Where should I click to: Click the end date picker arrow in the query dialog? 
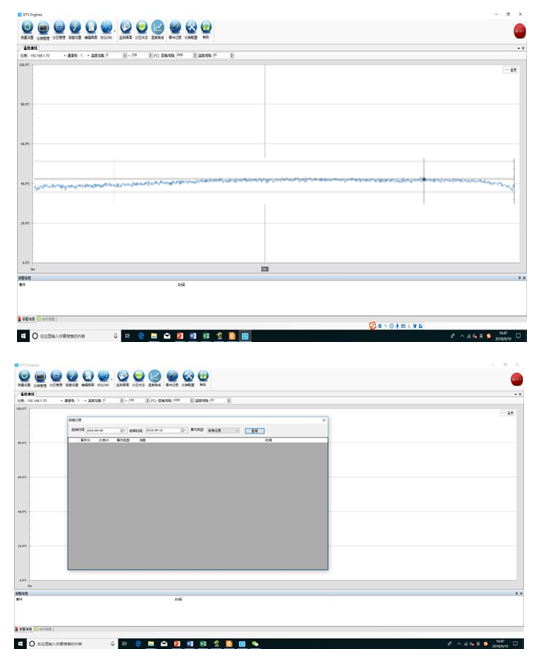(x=184, y=431)
